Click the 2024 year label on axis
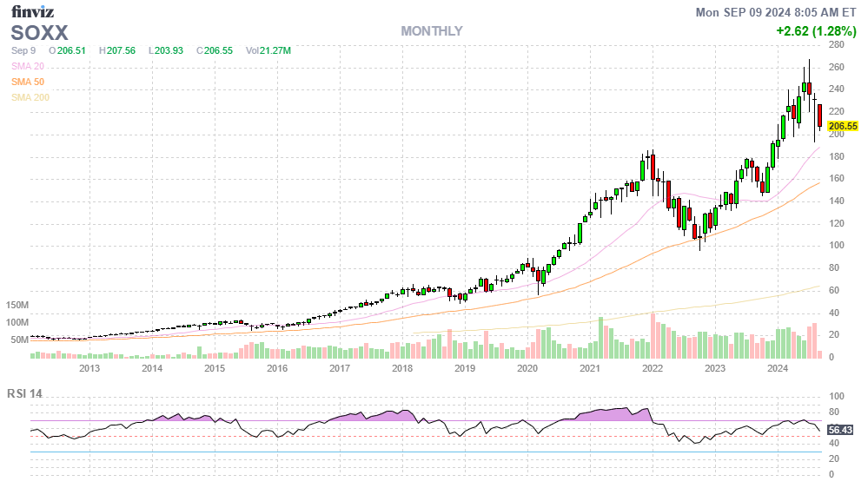The width and height of the screenshot is (868, 488). click(778, 368)
